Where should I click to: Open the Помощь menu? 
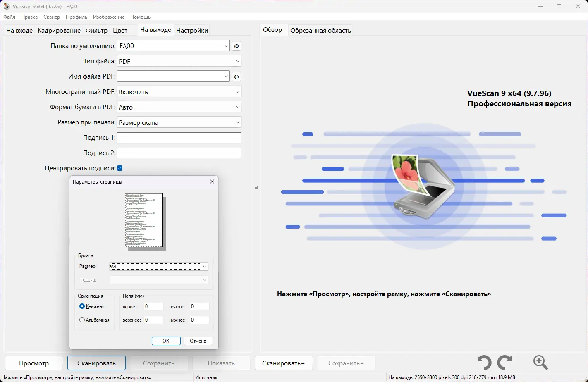click(140, 17)
